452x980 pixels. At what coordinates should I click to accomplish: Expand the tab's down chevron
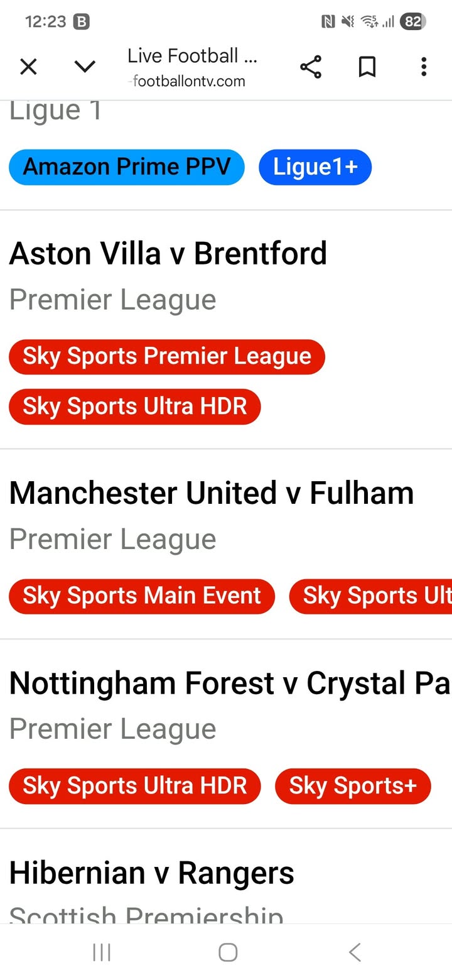coord(85,66)
